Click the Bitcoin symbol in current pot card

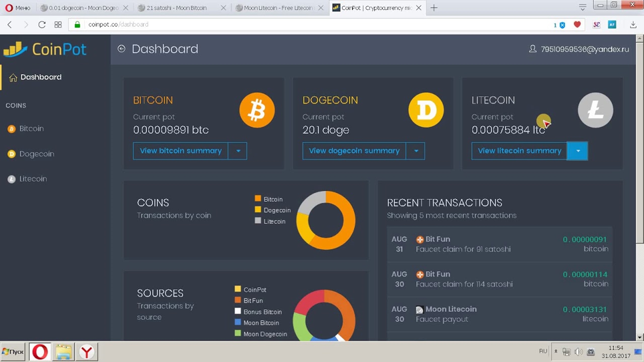point(257,110)
